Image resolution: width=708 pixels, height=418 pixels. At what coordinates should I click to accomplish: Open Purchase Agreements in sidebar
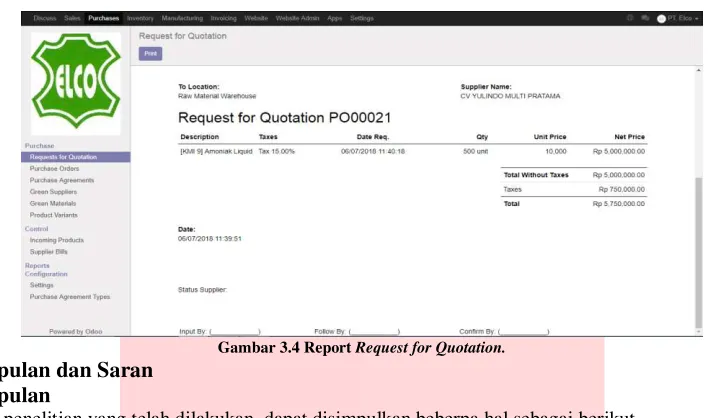point(62,180)
